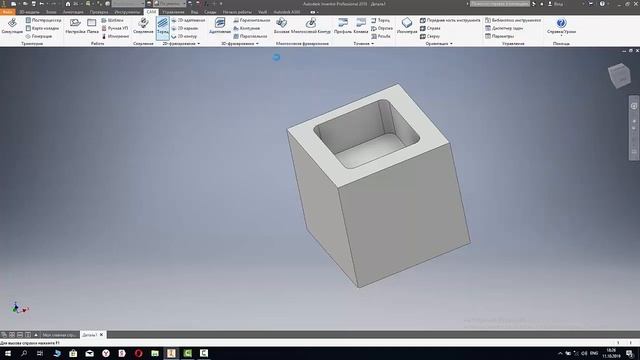Choose the 2D адаптивная clearing operation
Screen dimensions: 640x360
point(188,20)
